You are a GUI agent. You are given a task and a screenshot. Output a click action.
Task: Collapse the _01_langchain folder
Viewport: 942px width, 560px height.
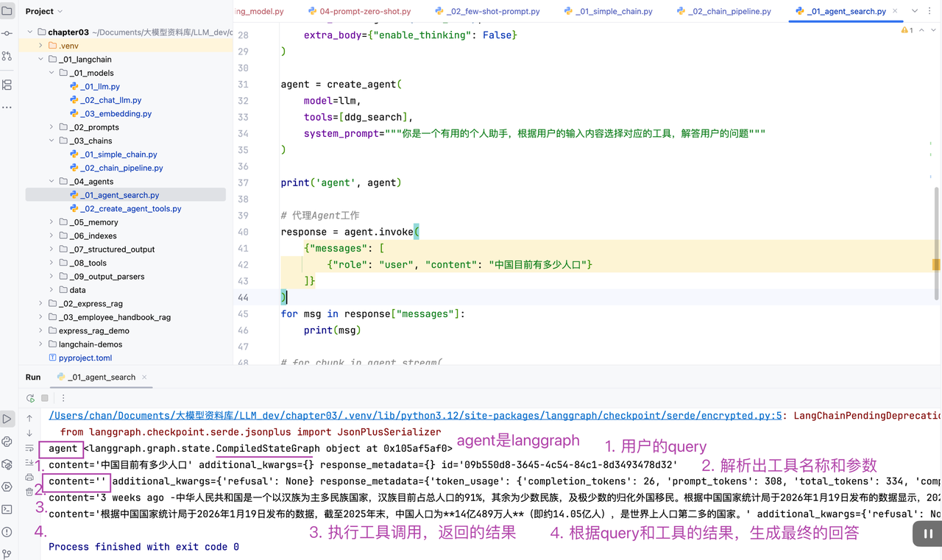tap(41, 60)
